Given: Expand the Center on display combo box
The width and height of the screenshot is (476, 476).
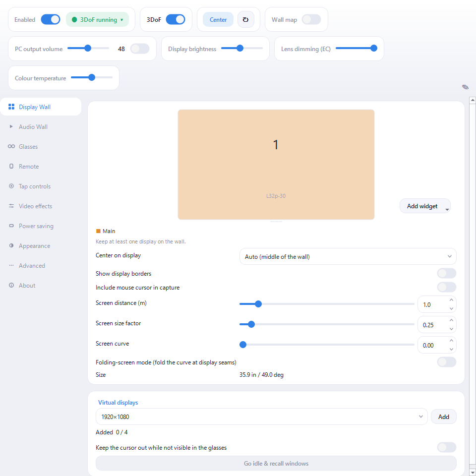Looking at the screenshot, I should tap(348, 256).
